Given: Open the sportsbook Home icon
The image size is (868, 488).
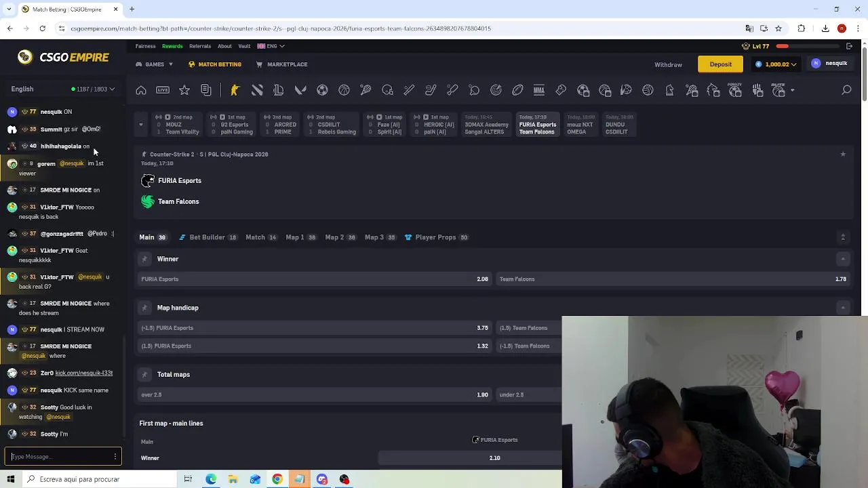Looking at the screenshot, I should (x=141, y=90).
